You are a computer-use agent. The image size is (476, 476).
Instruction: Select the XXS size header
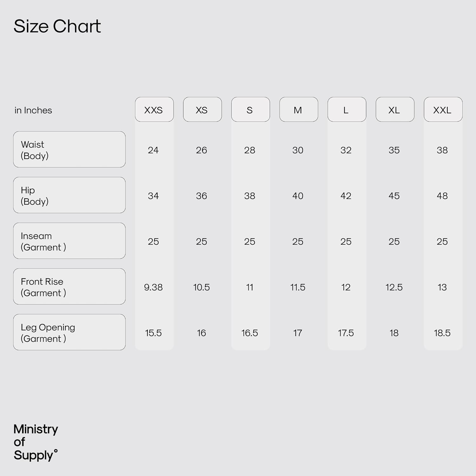[x=154, y=110]
